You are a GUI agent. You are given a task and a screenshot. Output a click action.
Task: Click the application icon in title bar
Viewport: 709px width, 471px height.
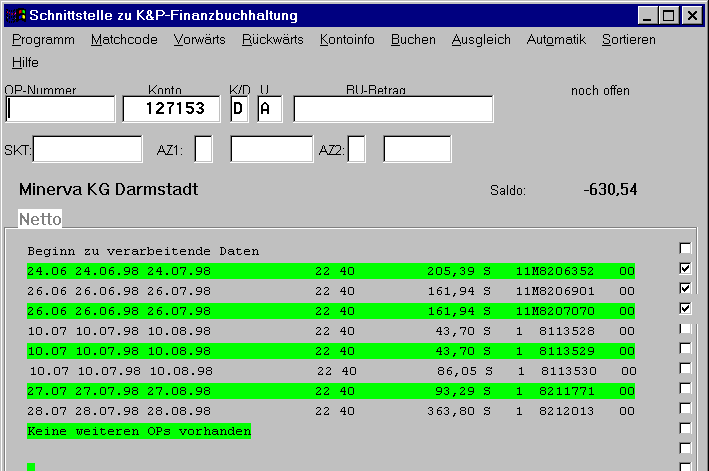[16, 15]
